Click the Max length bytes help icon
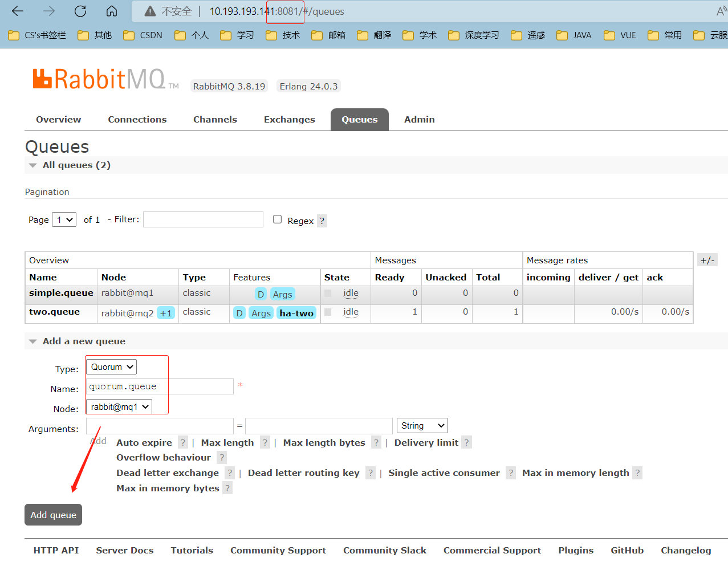The width and height of the screenshot is (728, 562). tap(376, 442)
